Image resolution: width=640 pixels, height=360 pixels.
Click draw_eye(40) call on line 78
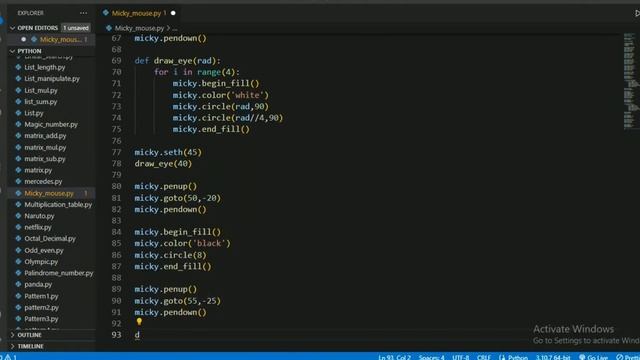pos(163,164)
